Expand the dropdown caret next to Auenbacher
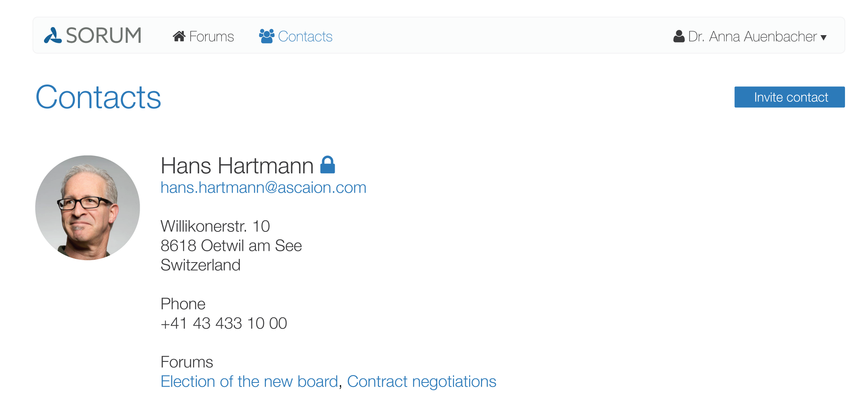Viewport: 868px width, 414px height. tap(824, 38)
